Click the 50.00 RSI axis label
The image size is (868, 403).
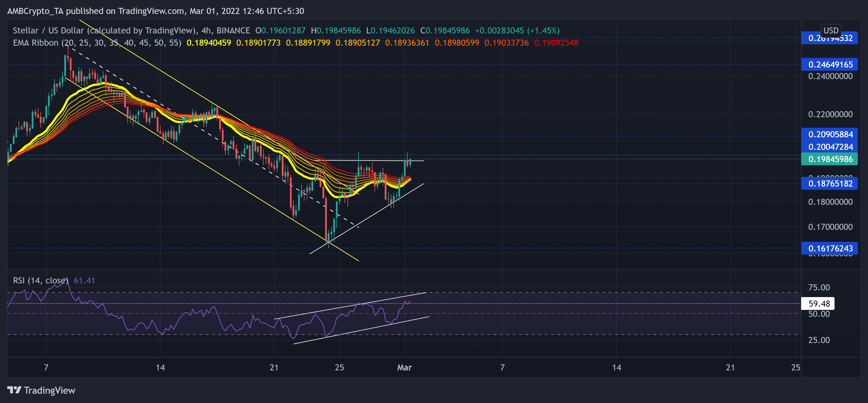pos(819,314)
